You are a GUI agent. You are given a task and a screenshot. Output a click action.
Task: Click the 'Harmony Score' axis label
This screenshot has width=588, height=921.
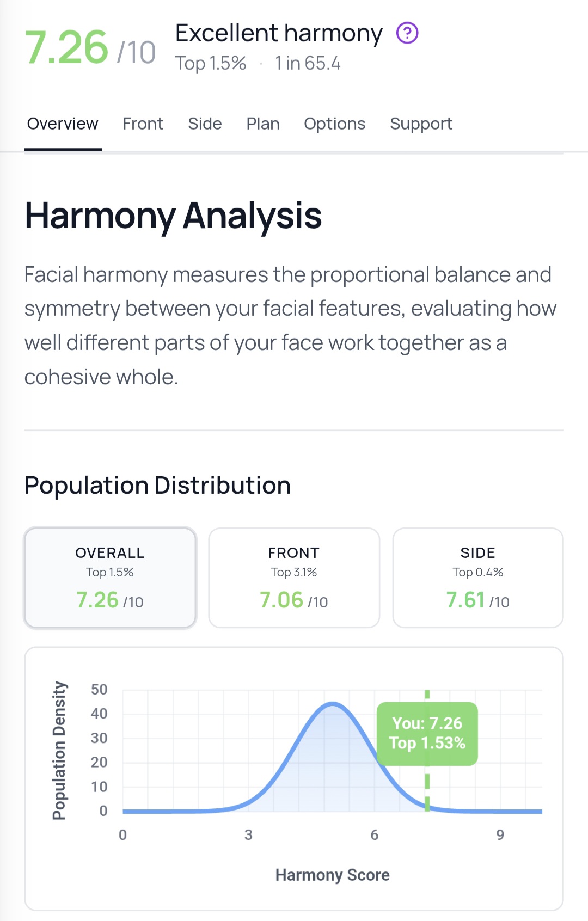[332, 875]
